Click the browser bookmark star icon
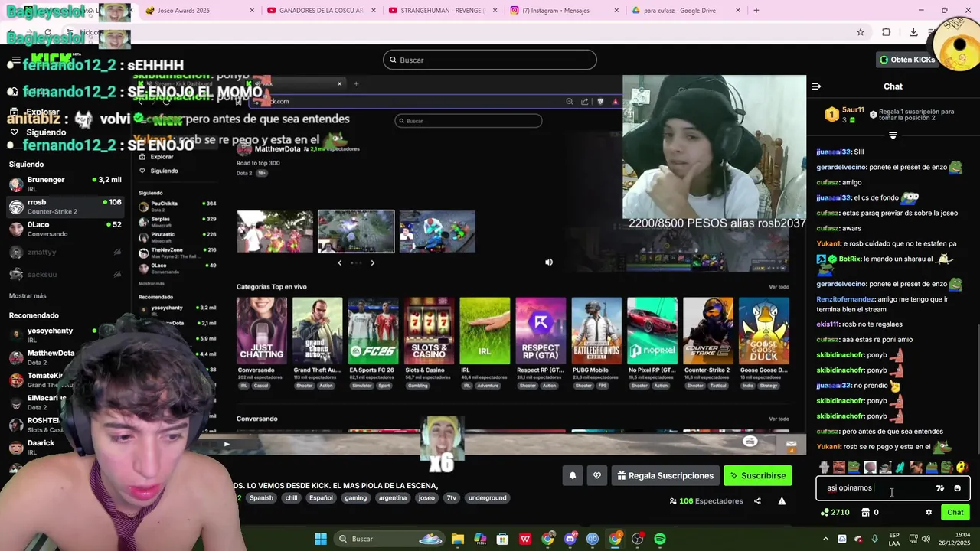The height and width of the screenshot is (551, 980). (861, 32)
